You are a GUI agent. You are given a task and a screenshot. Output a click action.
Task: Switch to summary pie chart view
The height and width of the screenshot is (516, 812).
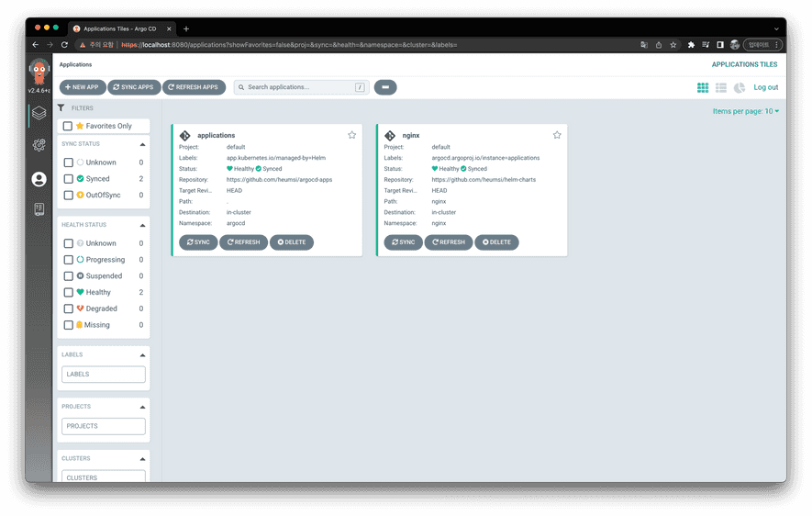[740, 87]
